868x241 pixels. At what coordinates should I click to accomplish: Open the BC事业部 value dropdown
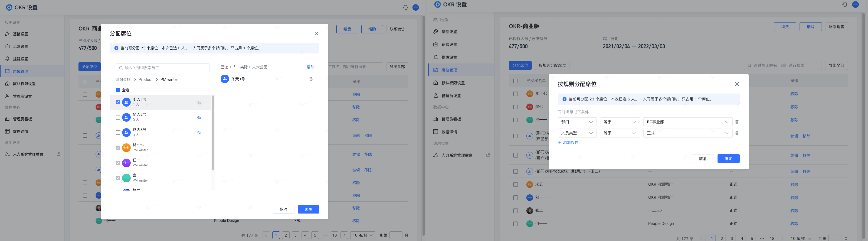(687, 122)
